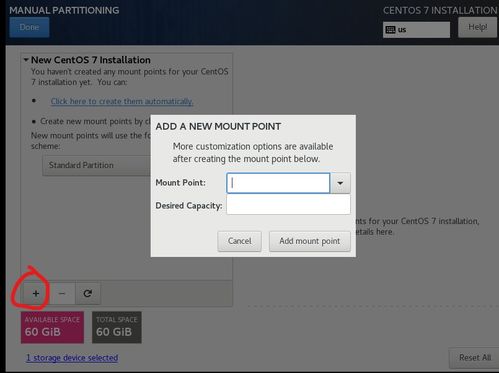Image resolution: width=499 pixels, height=373 pixels.
Task: Click into the Mount Point text field
Action: pyautogui.click(x=278, y=183)
